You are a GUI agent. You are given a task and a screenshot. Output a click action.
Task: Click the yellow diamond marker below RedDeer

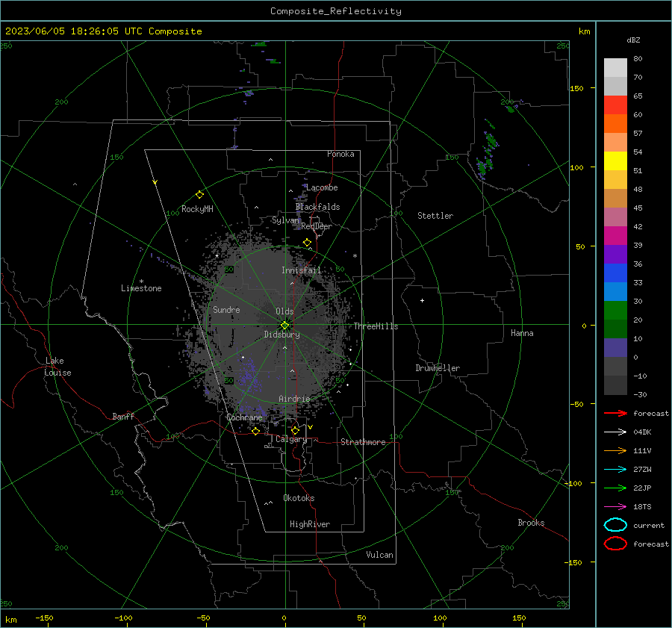point(307,243)
